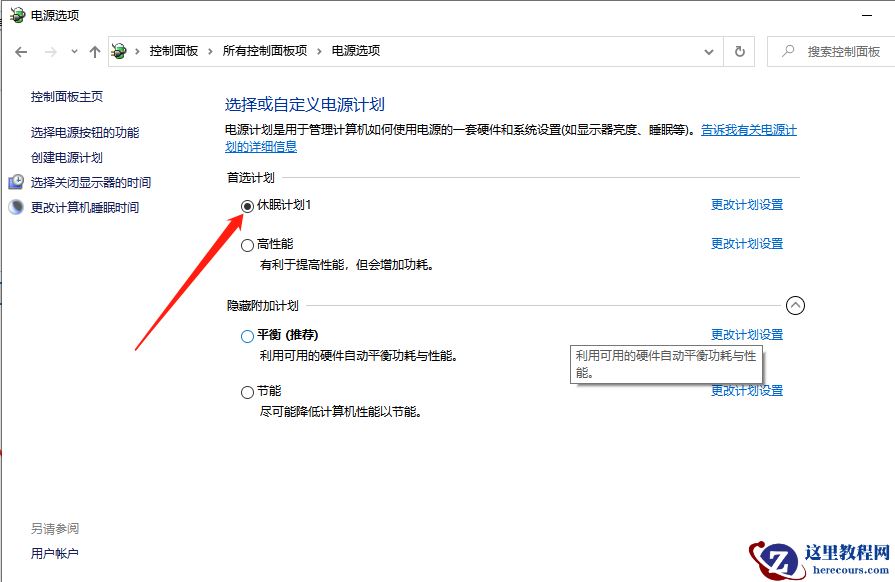Click the power icon beside 更改计算机睡眠时间
This screenshot has height=582, width=895.
point(14,207)
